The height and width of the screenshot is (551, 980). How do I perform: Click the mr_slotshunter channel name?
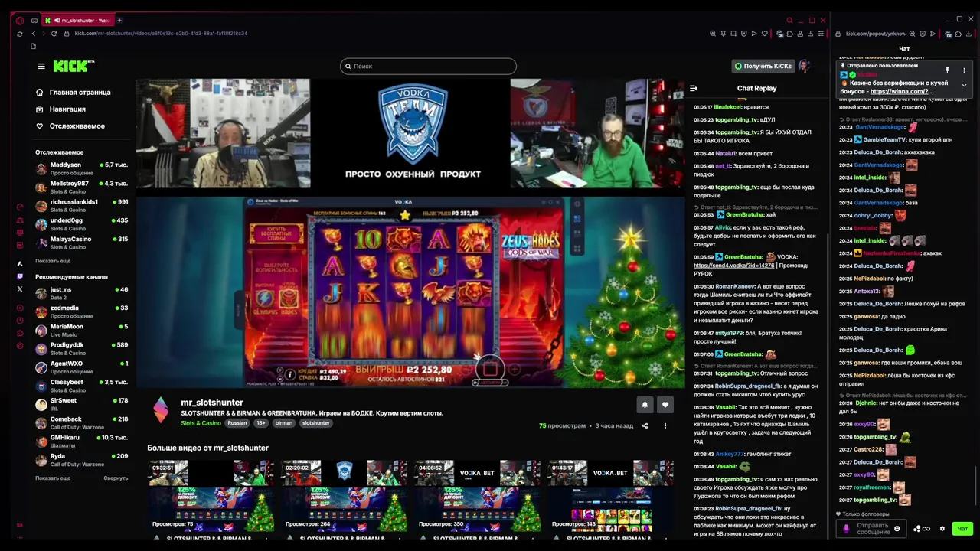click(x=212, y=403)
